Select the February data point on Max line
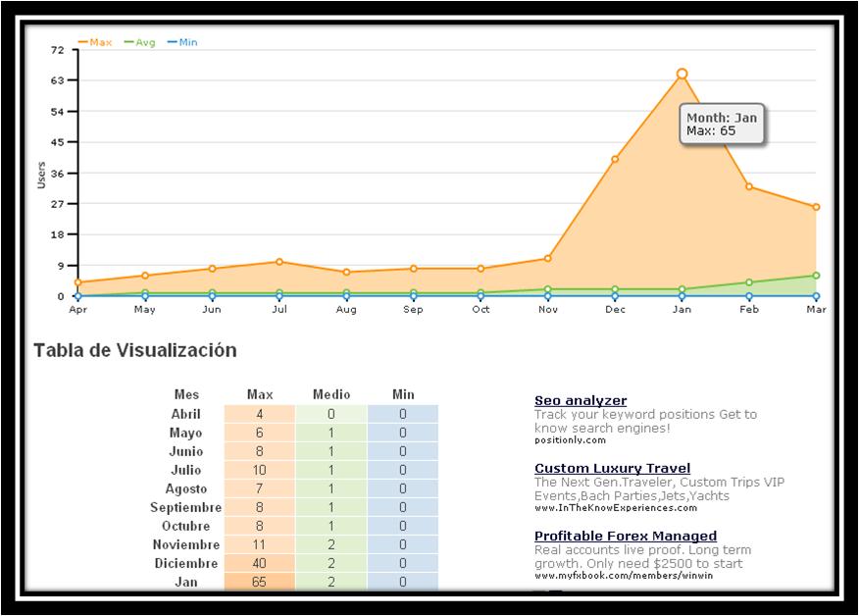This screenshot has height=616, width=859. pyautogui.click(x=749, y=186)
